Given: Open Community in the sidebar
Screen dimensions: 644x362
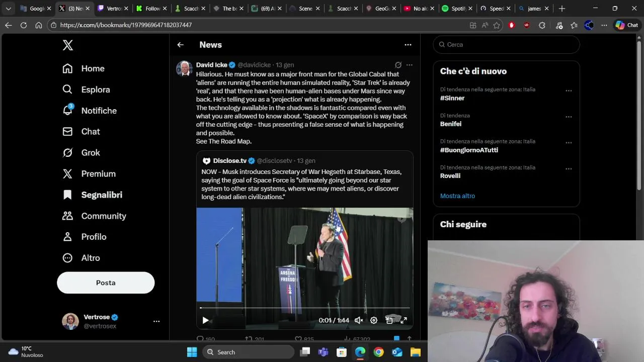Looking at the screenshot, I should [94, 216].
